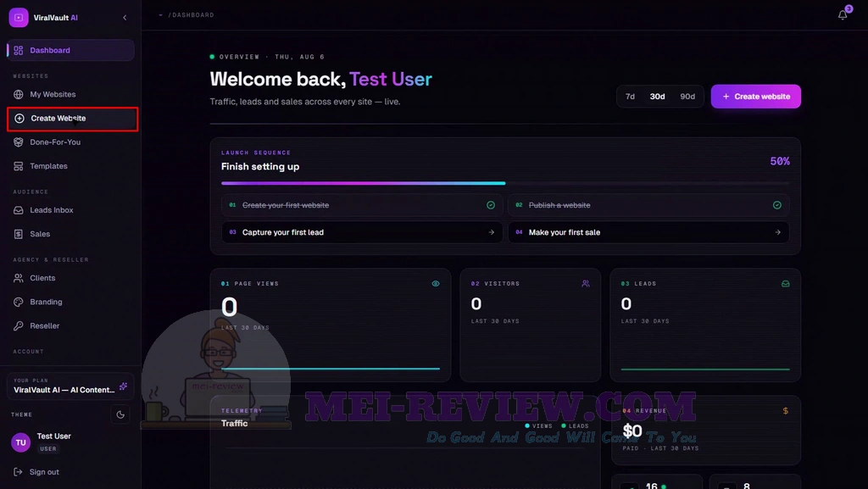Image resolution: width=868 pixels, height=489 pixels.
Task: Click the Branding palette icon
Action: click(19, 302)
